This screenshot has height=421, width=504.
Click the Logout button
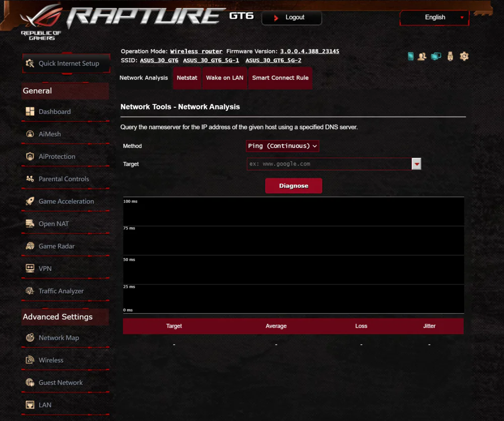291,17
